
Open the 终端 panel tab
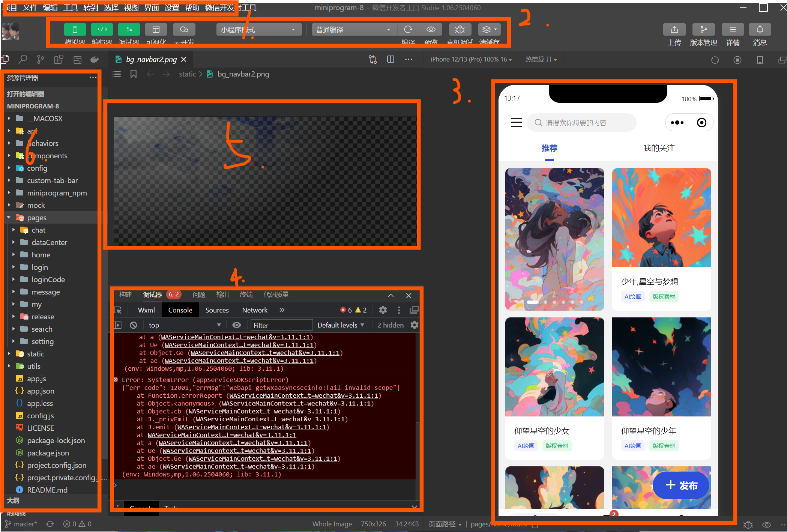coord(246,295)
